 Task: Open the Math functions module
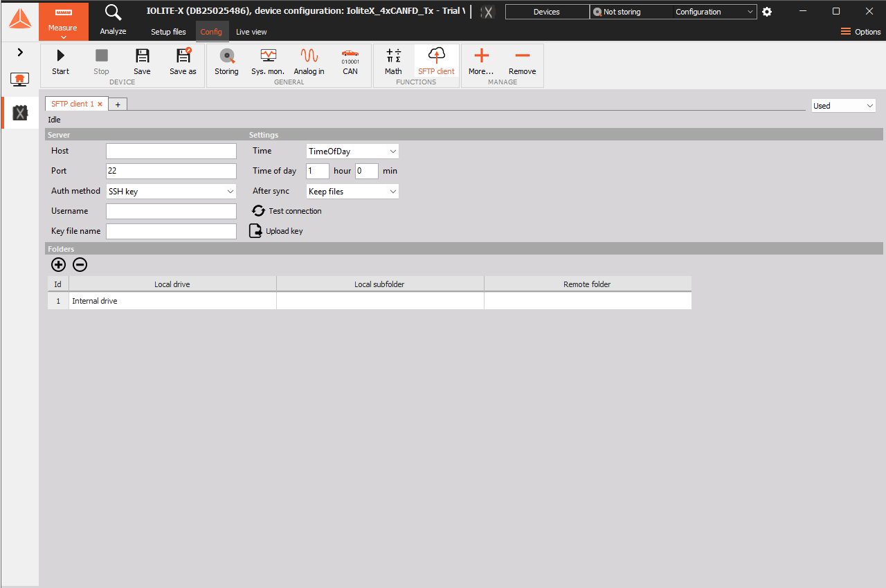coord(393,56)
